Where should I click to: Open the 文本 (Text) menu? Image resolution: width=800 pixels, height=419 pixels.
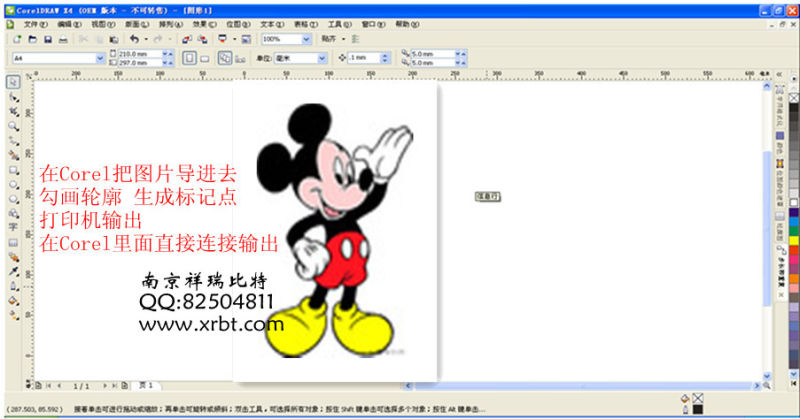click(x=272, y=24)
